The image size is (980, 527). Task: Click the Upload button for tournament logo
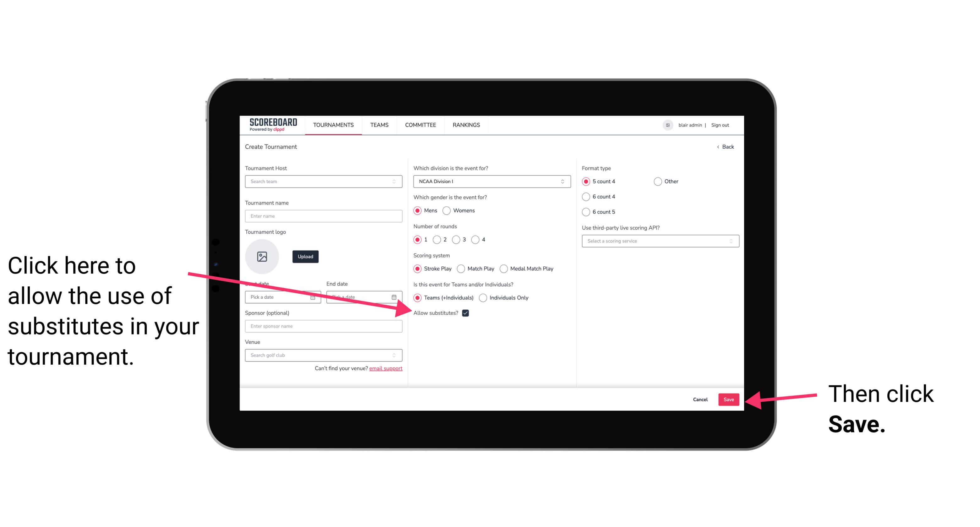pyautogui.click(x=304, y=256)
